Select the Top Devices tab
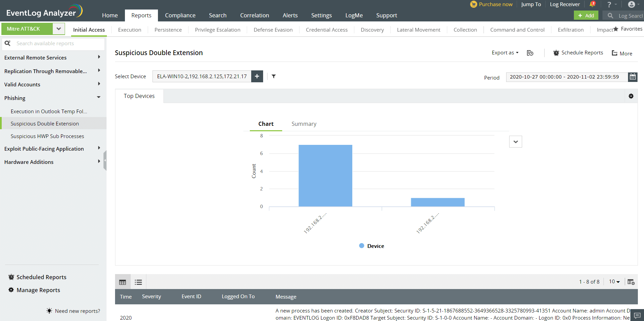 tap(139, 96)
